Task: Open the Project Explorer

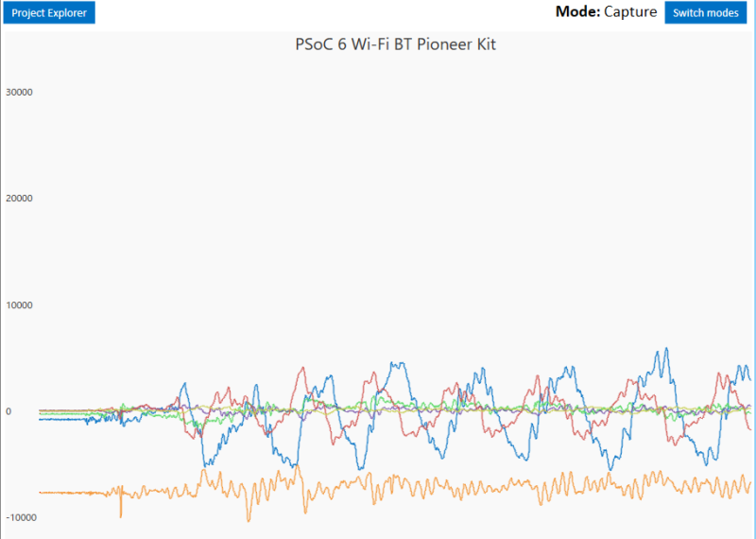Action: click(48, 13)
